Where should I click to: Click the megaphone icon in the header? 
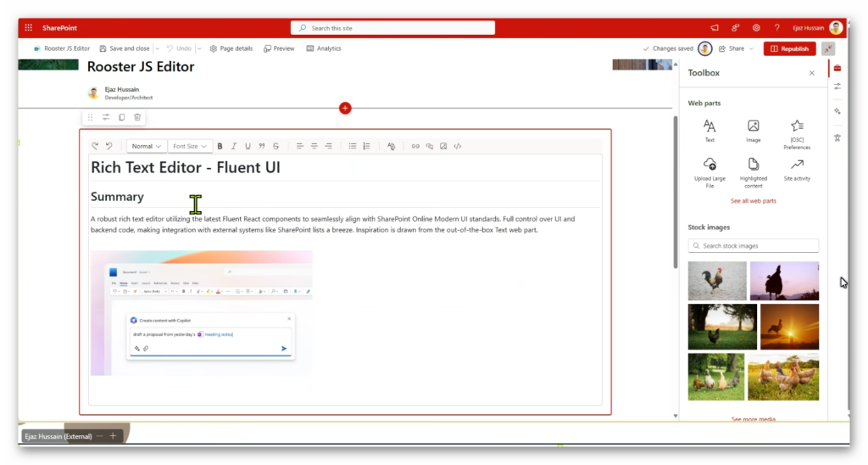pyautogui.click(x=715, y=28)
